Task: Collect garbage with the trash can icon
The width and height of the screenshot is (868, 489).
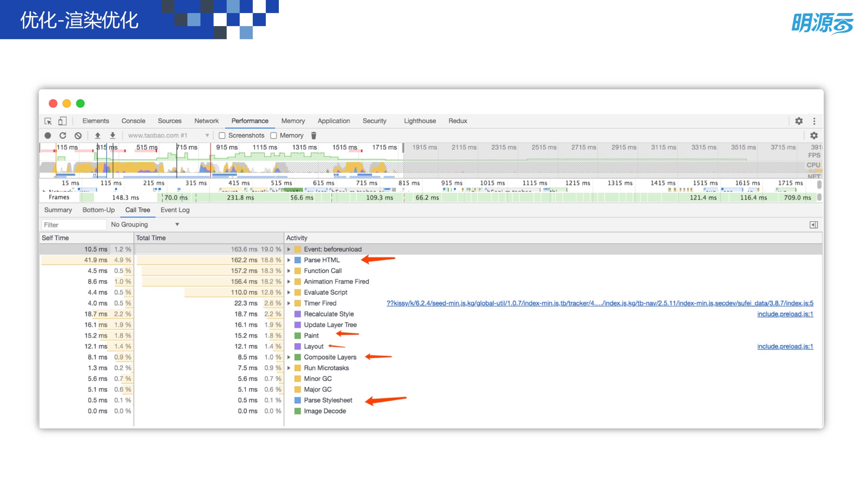Action: click(314, 135)
